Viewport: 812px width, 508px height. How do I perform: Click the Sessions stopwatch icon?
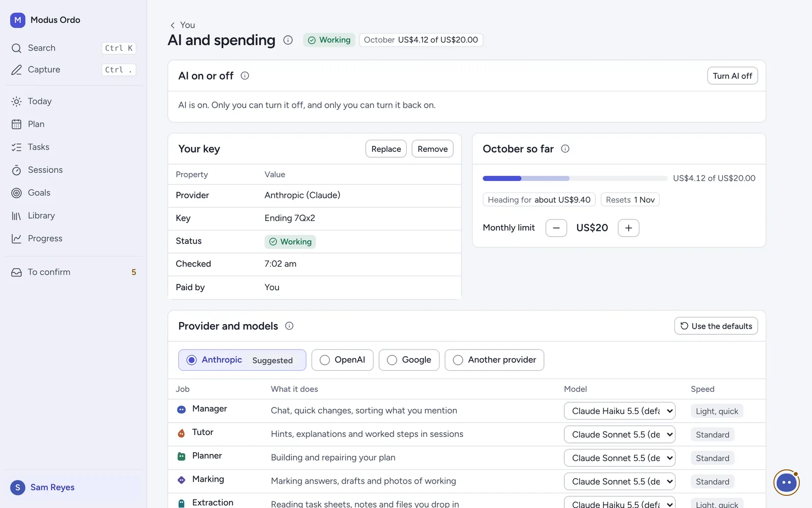17,170
